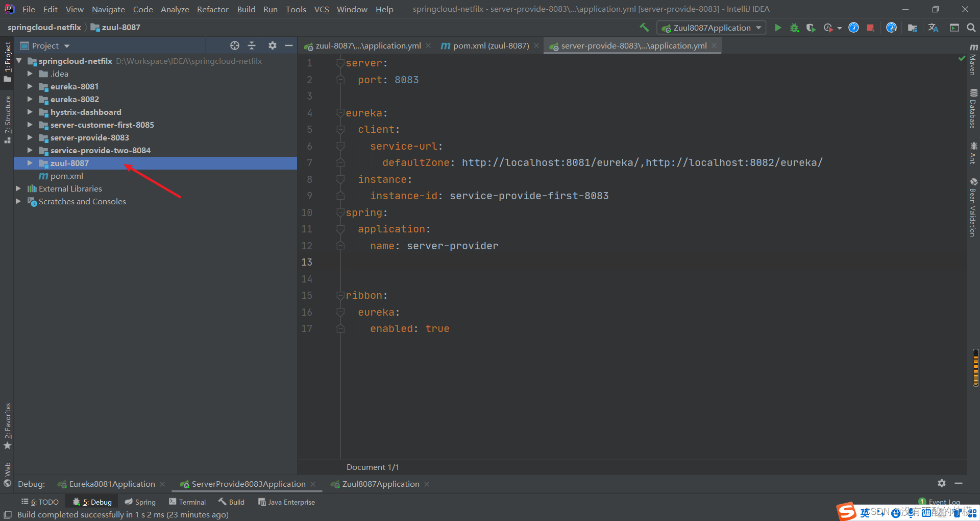Open the profiler run icon
This screenshot has width=980, height=521.
point(828,28)
